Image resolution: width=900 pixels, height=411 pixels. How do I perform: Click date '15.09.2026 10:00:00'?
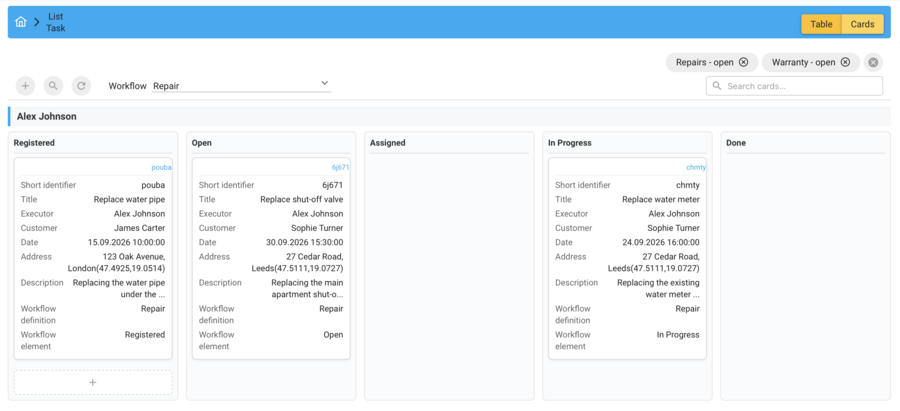point(126,242)
